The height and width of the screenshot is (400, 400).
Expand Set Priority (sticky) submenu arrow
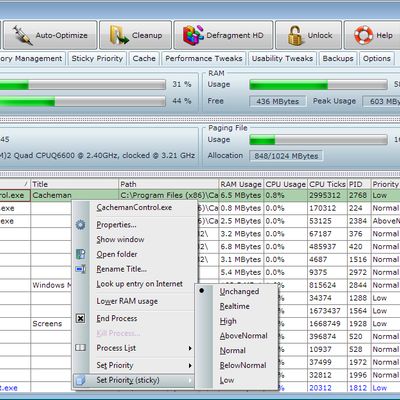tap(190, 380)
